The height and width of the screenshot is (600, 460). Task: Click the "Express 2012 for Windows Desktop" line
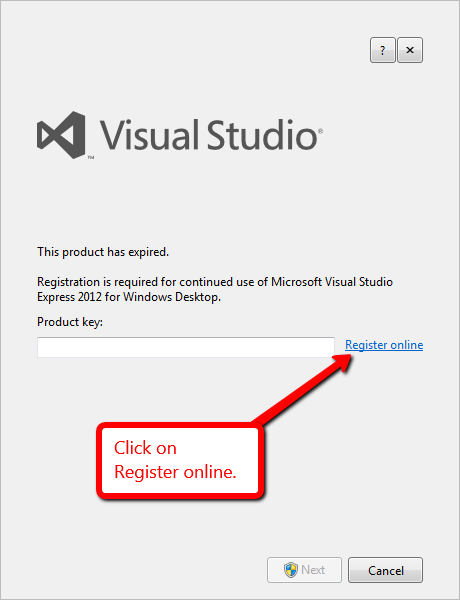click(129, 297)
